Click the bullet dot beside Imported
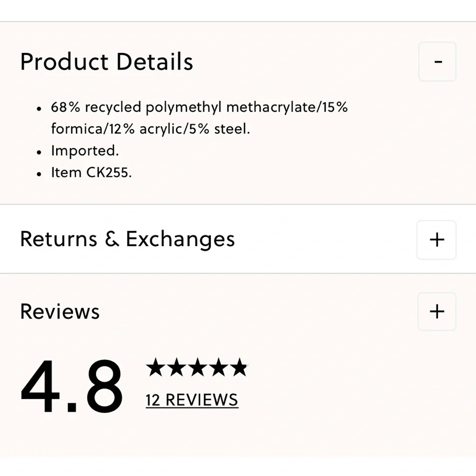The height and width of the screenshot is (476, 476). [x=39, y=152]
